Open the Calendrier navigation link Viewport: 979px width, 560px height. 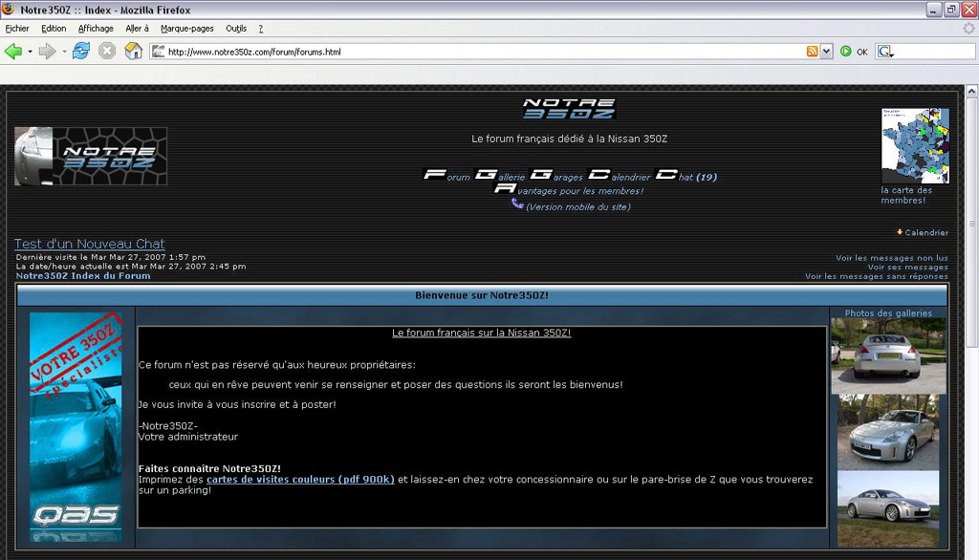coord(620,176)
